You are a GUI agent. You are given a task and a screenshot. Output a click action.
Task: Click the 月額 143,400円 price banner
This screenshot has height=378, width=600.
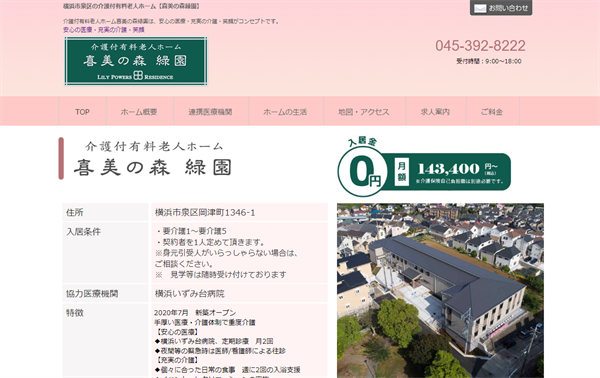pos(450,171)
